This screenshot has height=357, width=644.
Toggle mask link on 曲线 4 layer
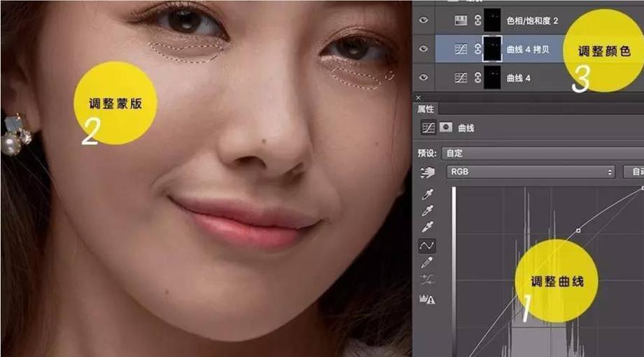point(477,78)
